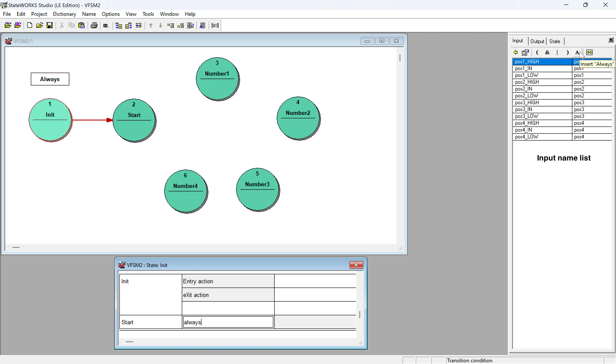
Task: Paste from clipboard via the paste icon
Action: coord(82,25)
